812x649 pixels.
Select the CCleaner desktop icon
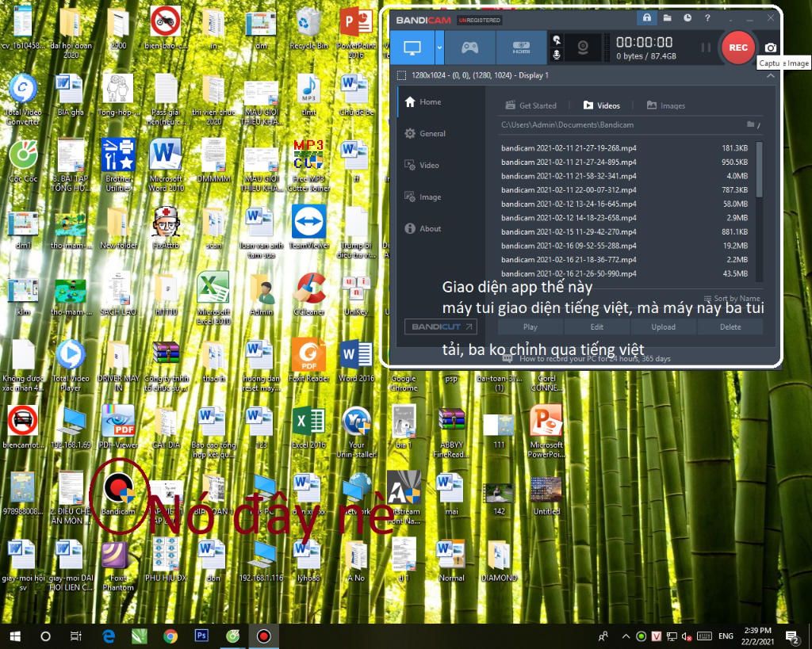tap(309, 294)
